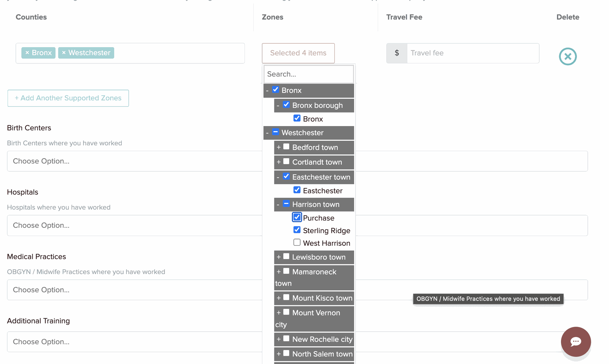Click the dollar sign currency addon

396,53
